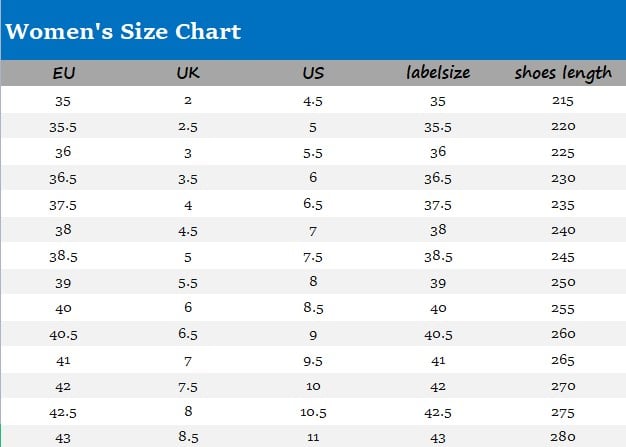Click shoes length value 215

(563, 101)
